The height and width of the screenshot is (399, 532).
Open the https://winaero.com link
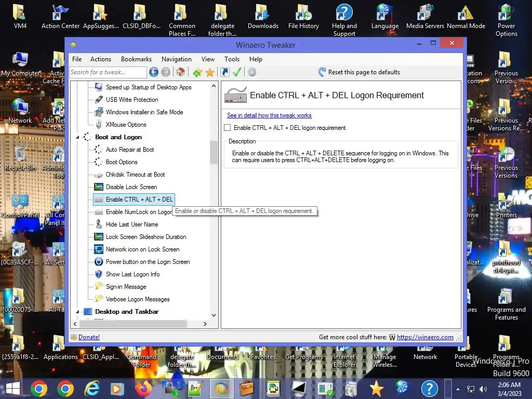pos(425,337)
